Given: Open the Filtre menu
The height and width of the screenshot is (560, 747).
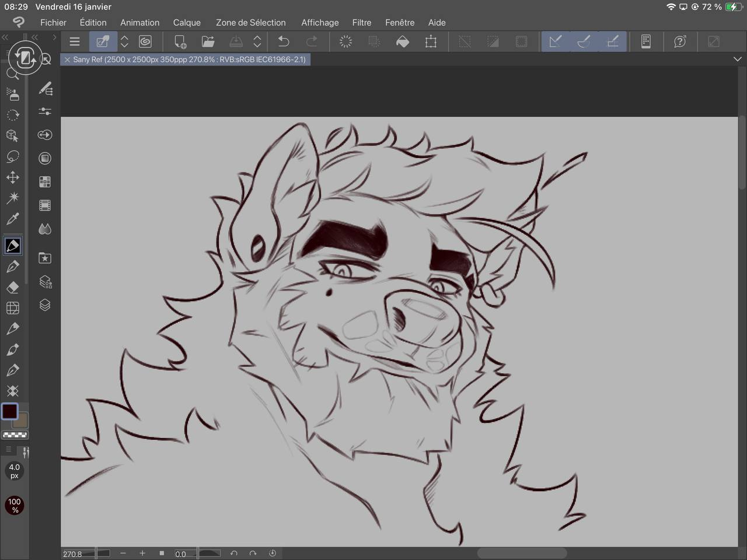Looking at the screenshot, I should coord(361,22).
